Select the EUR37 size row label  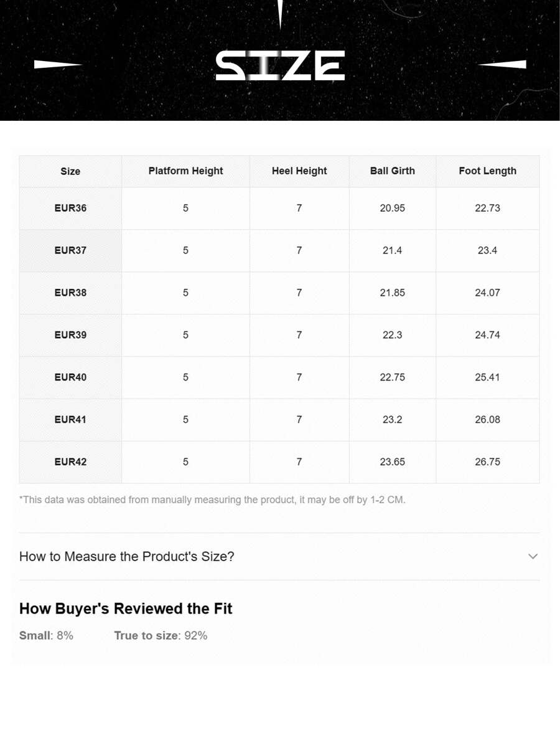(70, 250)
